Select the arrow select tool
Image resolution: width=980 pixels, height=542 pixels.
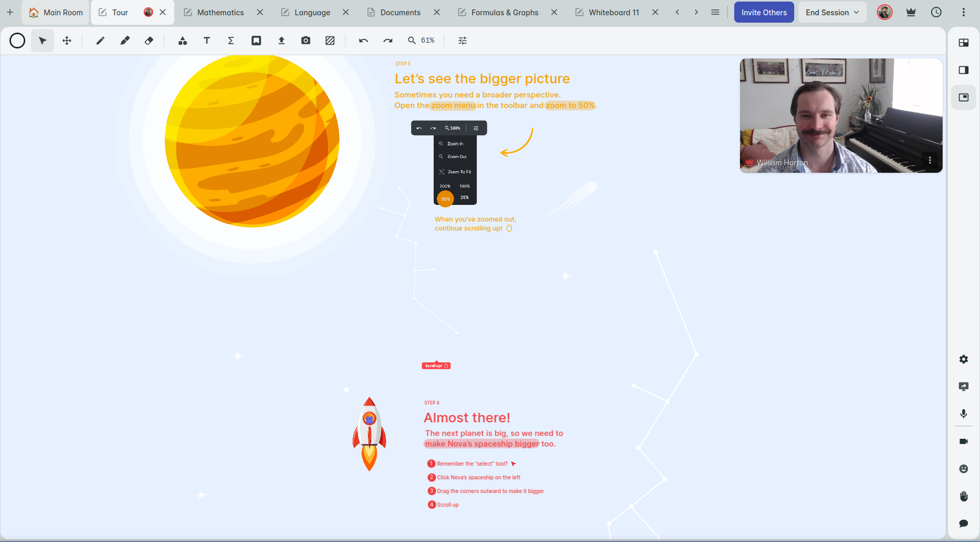(43, 41)
